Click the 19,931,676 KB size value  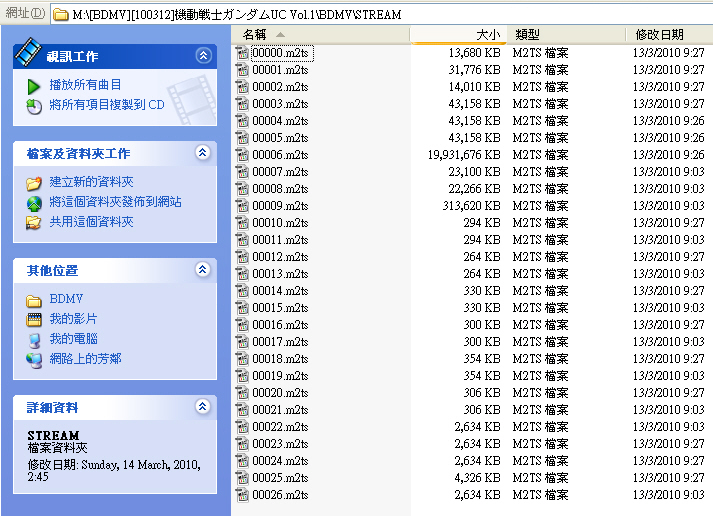click(x=464, y=155)
